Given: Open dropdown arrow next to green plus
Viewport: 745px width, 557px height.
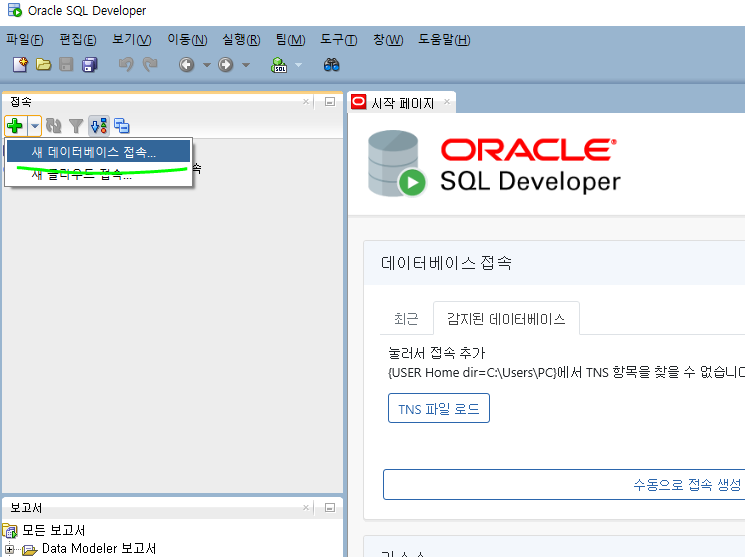Looking at the screenshot, I should 35,126.
